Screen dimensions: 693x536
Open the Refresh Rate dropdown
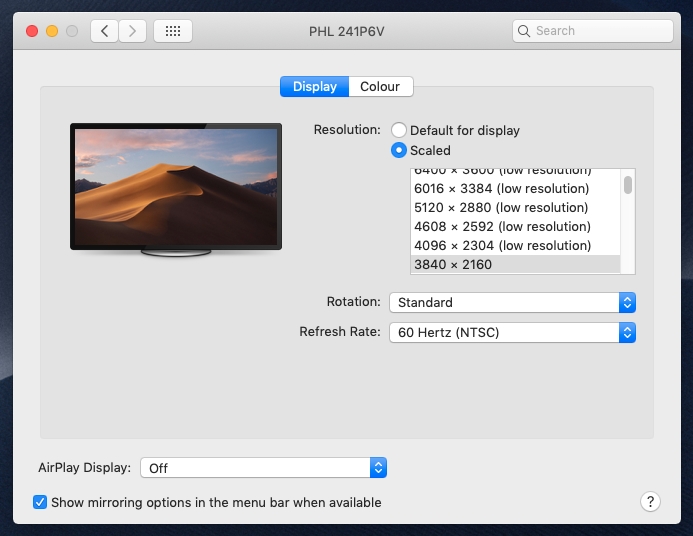tap(512, 333)
